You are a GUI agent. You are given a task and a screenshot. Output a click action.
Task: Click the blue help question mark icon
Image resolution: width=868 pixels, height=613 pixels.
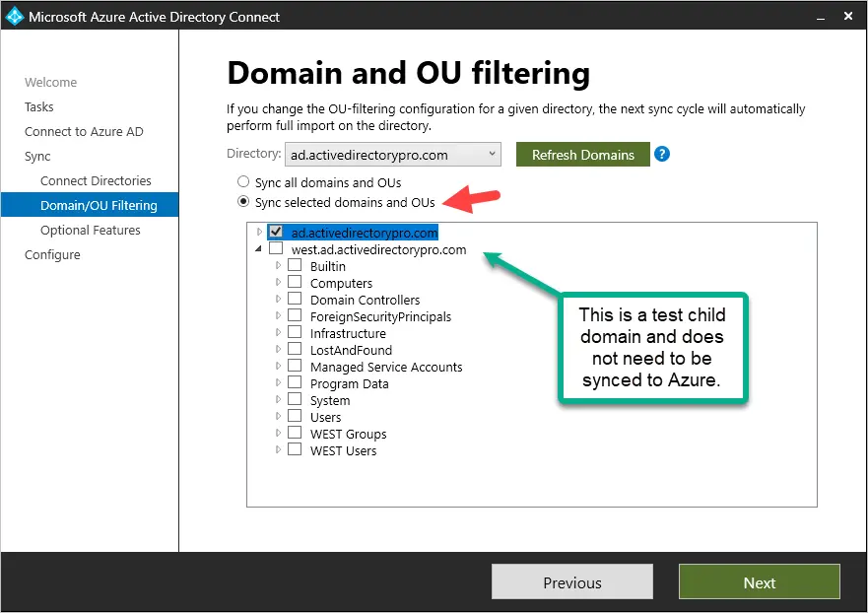pos(661,154)
